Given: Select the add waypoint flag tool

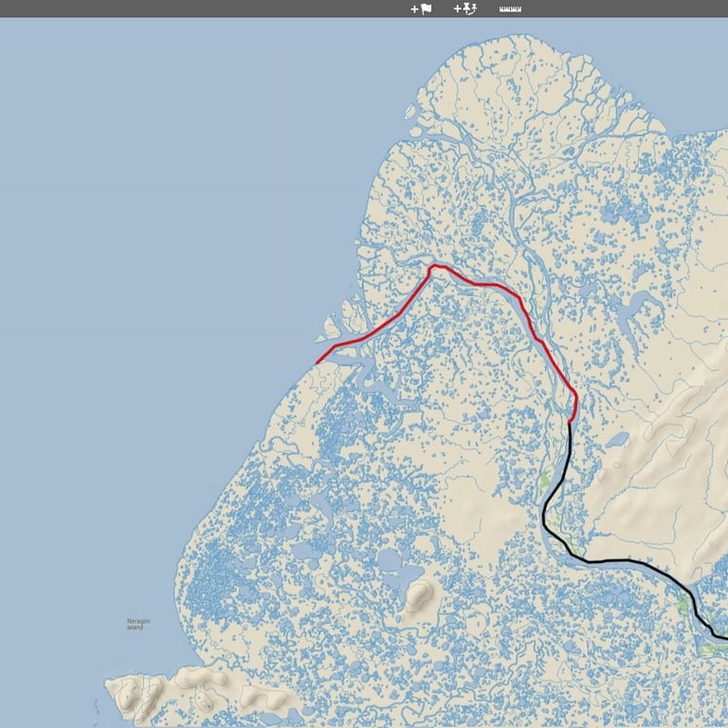Looking at the screenshot, I should coord(421,9).
